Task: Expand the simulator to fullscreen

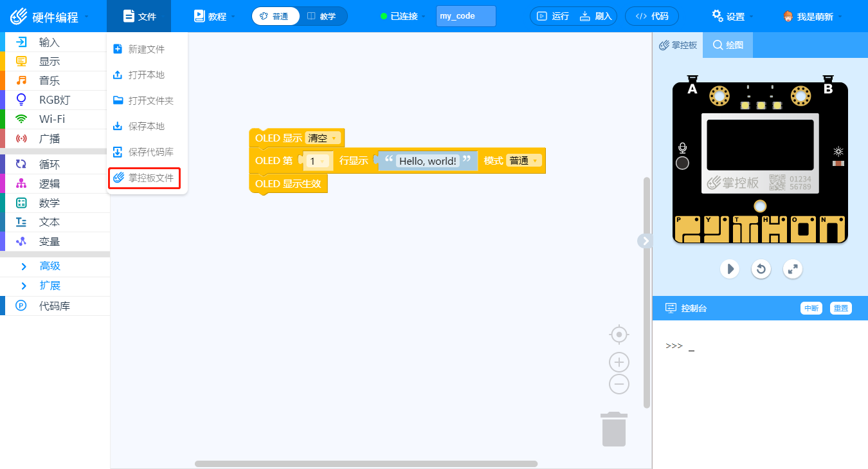Action: coord(793,268)
